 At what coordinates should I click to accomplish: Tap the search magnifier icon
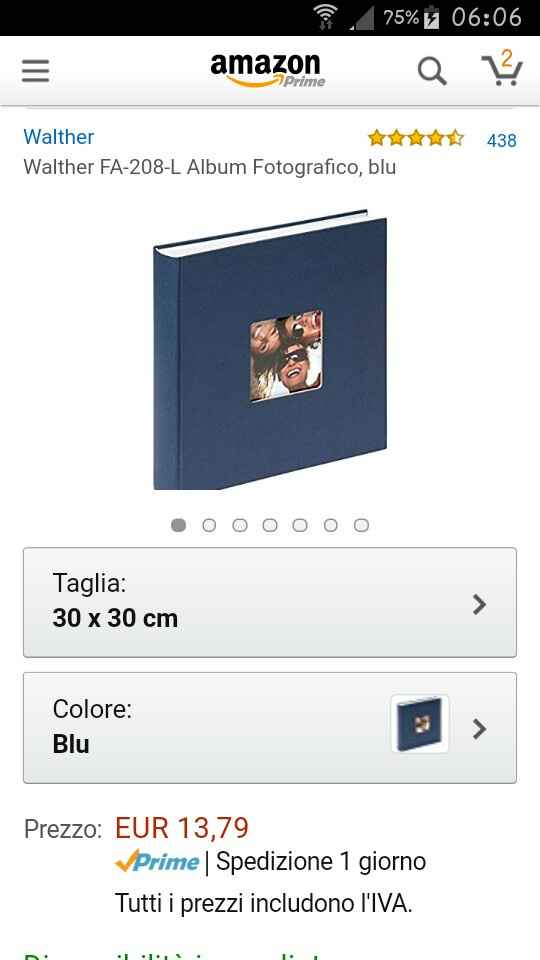[x=432, y=72]
